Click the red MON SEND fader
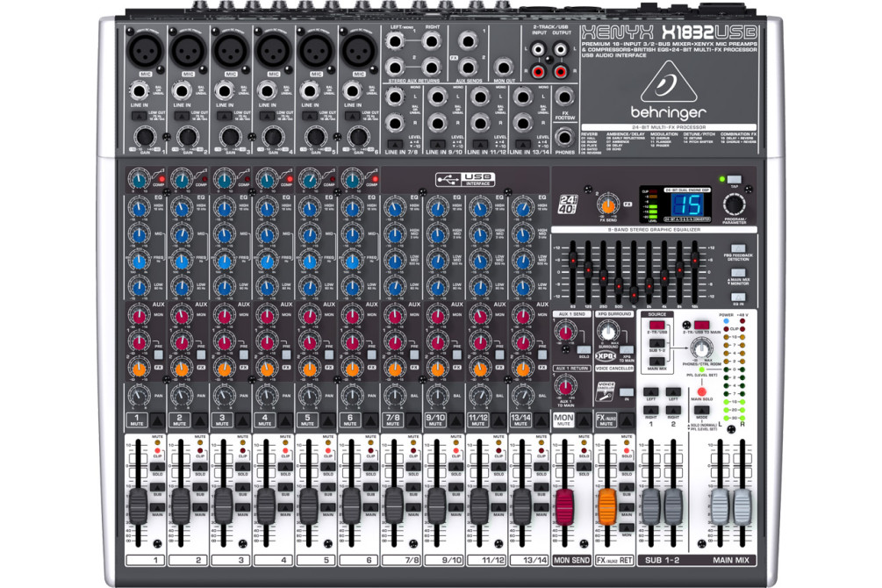This screenshot has width=882, height=588. pyautogui.click(x=563, y=504)
